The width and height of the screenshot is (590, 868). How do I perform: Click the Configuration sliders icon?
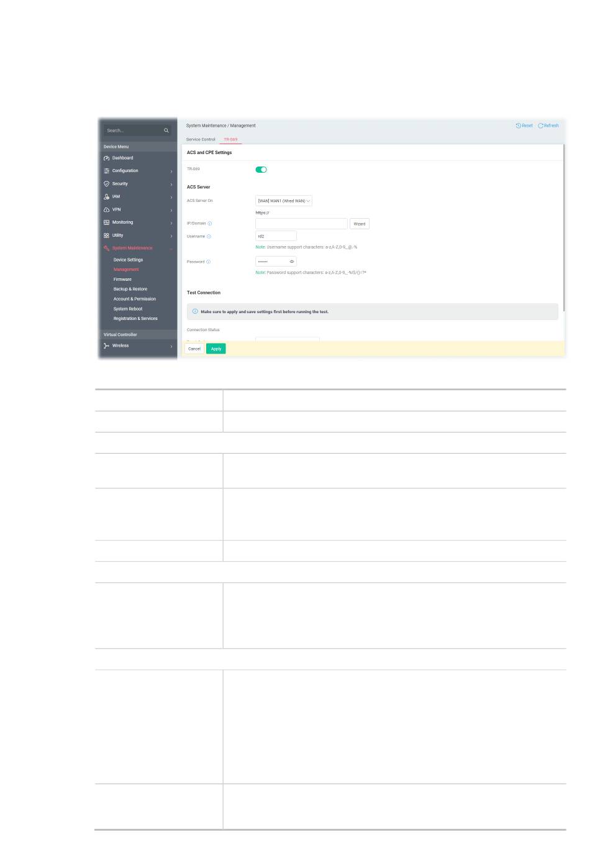click(106, 171)
